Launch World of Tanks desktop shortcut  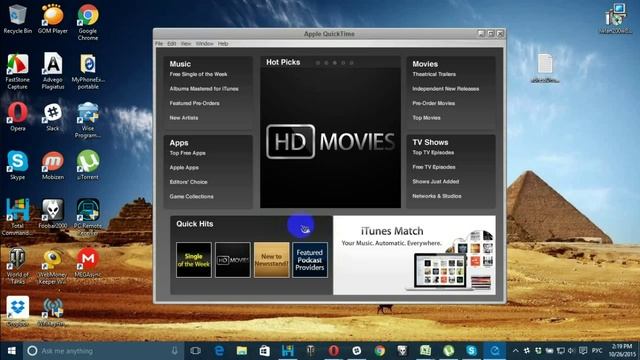pyautogui.click(x=18, y=266)
